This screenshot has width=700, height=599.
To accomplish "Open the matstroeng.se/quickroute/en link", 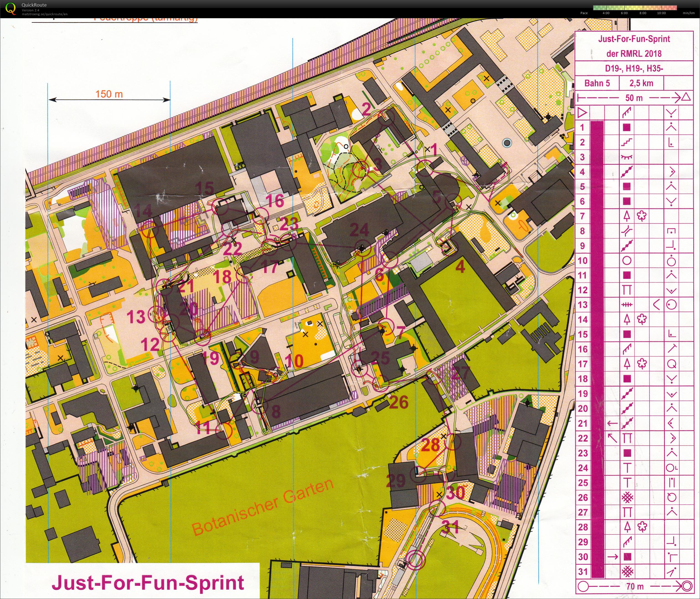I will (x=45, y=14).
